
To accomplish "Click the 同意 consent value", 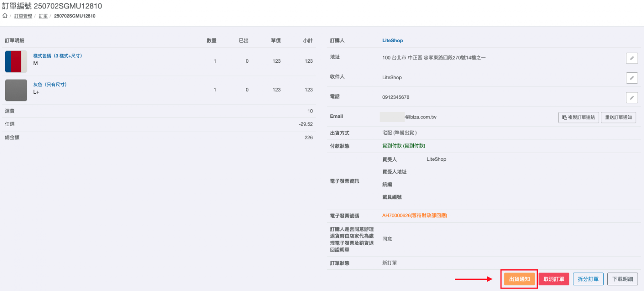I will click(x=387, y=239).
